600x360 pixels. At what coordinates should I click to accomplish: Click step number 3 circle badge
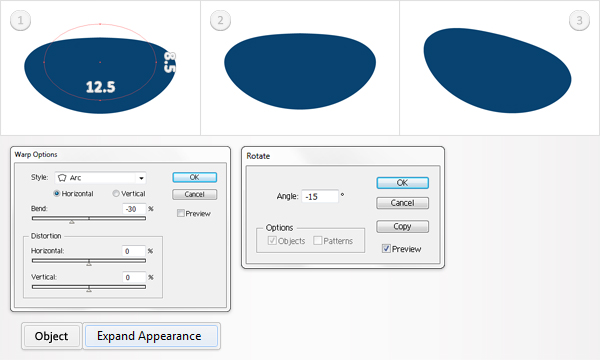click(x=579, y=20)
